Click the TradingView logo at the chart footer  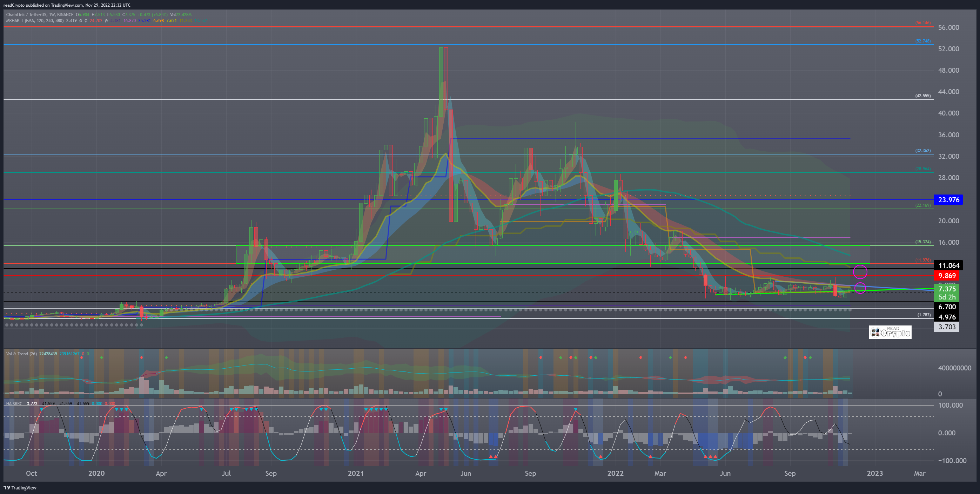pos(20,488)
